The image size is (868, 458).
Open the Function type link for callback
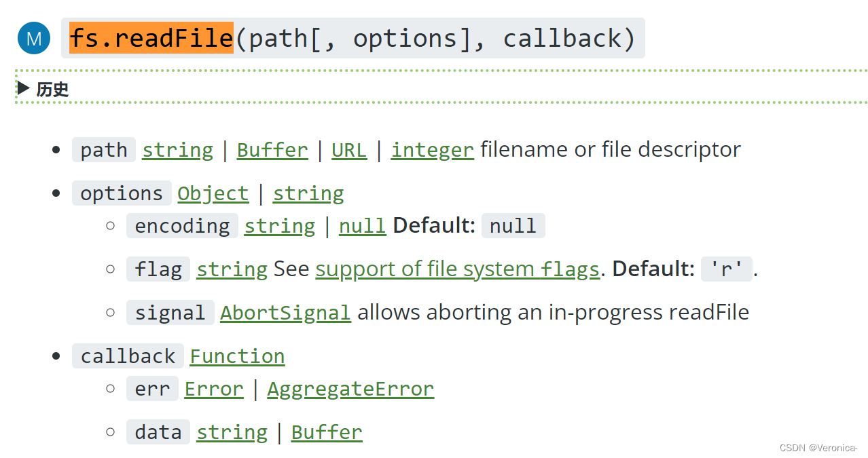(237, 356)
